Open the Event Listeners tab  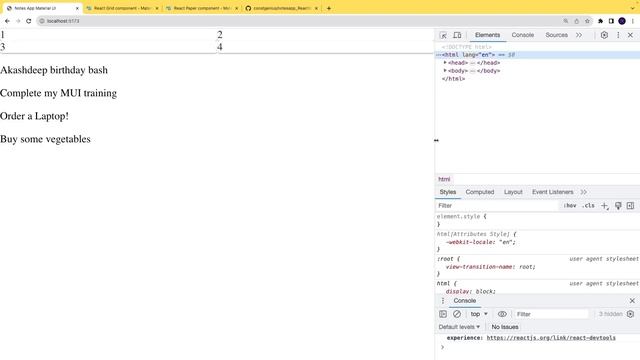click(x=552, y=192)
